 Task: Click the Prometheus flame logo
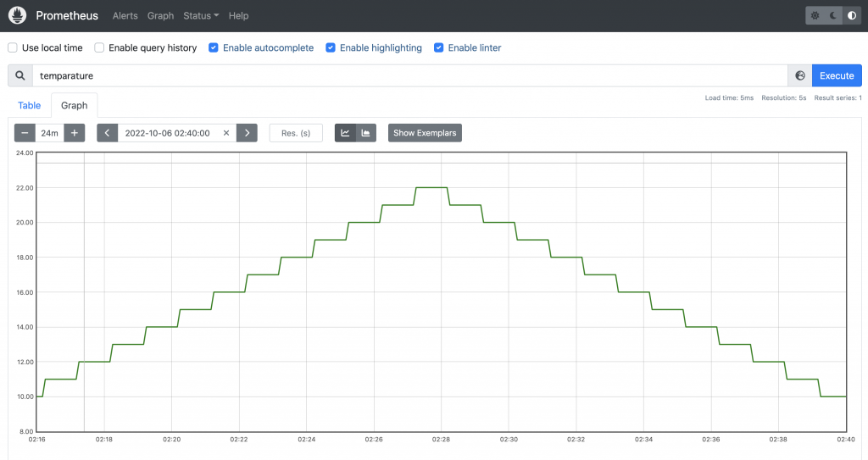(x=18, y=15)
